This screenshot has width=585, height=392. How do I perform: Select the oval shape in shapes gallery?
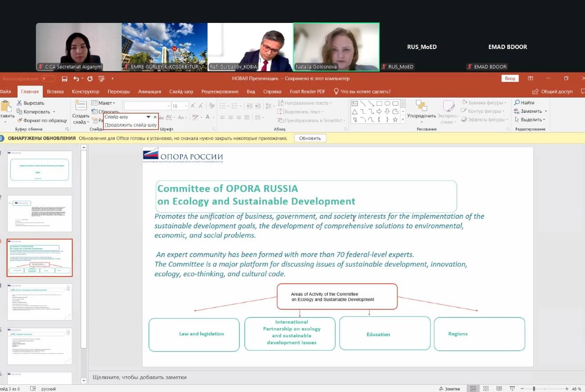(x=387, y=103)
